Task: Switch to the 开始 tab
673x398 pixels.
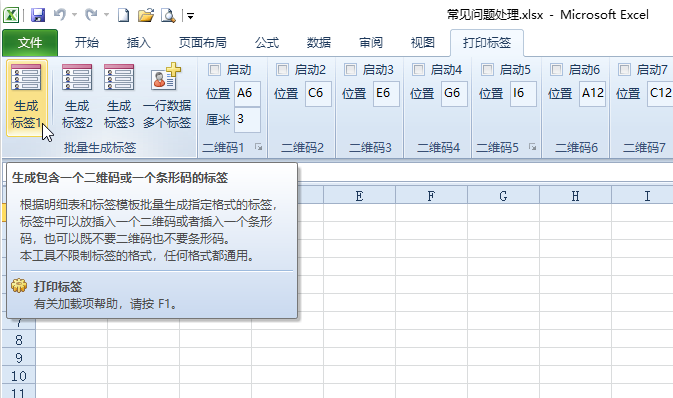Action: [86, 43]
